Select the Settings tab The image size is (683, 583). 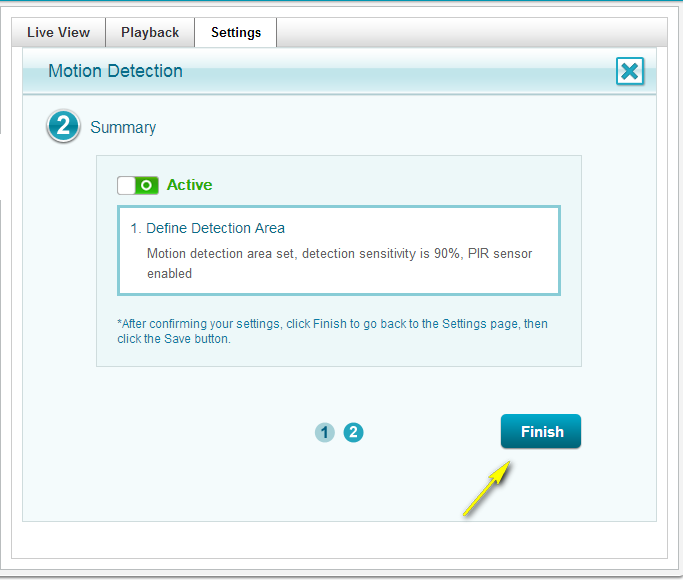(x=236, y=32)
